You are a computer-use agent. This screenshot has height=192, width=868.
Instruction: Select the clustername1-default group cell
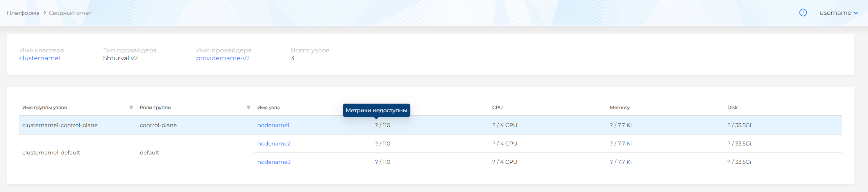point(51,153)
